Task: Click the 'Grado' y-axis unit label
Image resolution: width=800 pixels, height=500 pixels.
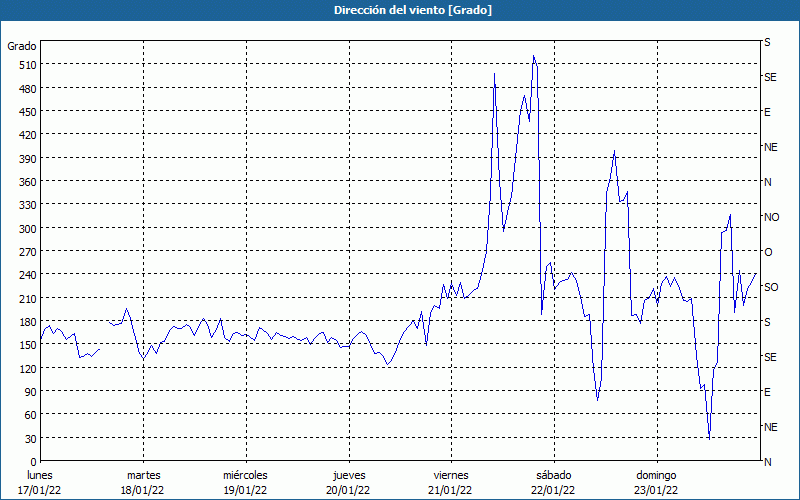Action: pos(21,46)
